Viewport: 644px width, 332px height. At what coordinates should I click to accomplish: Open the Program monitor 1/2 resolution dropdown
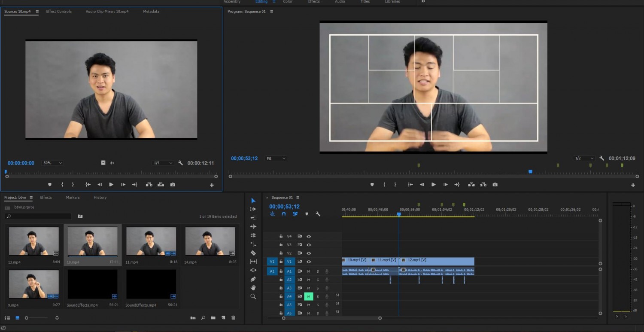(584, 158)
